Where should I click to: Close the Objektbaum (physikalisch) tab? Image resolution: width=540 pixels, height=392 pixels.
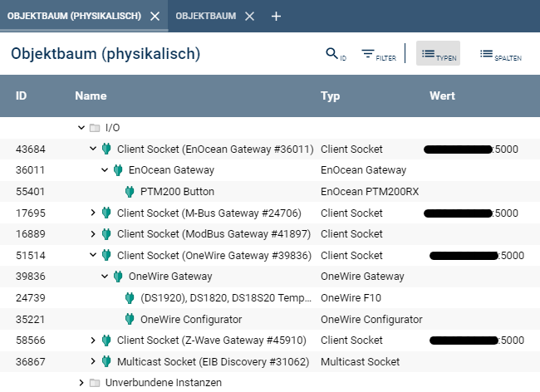click(x=155, y=16)
